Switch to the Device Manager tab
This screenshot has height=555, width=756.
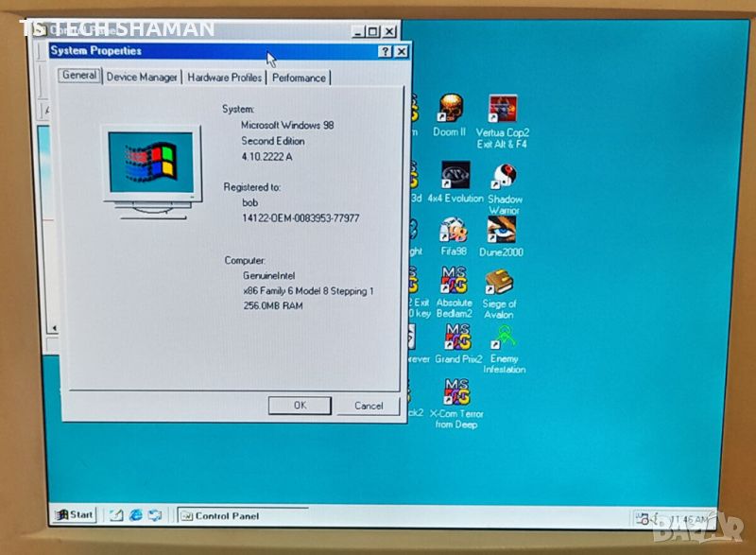coord(142,78)
